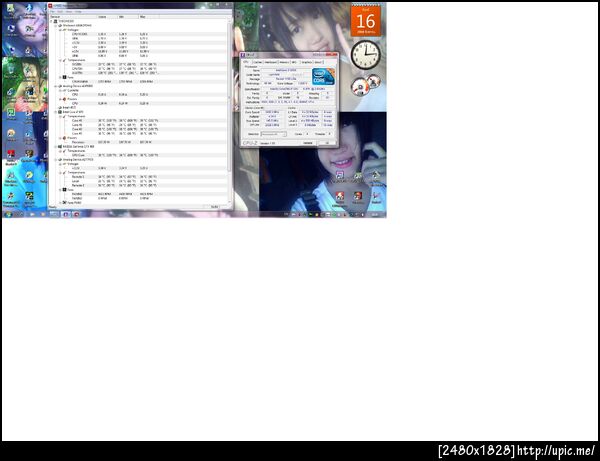Click HWMonitor's Intel Core i7 processor node icon
Viewport: 600px width, 461px height.
click(60, 112)
